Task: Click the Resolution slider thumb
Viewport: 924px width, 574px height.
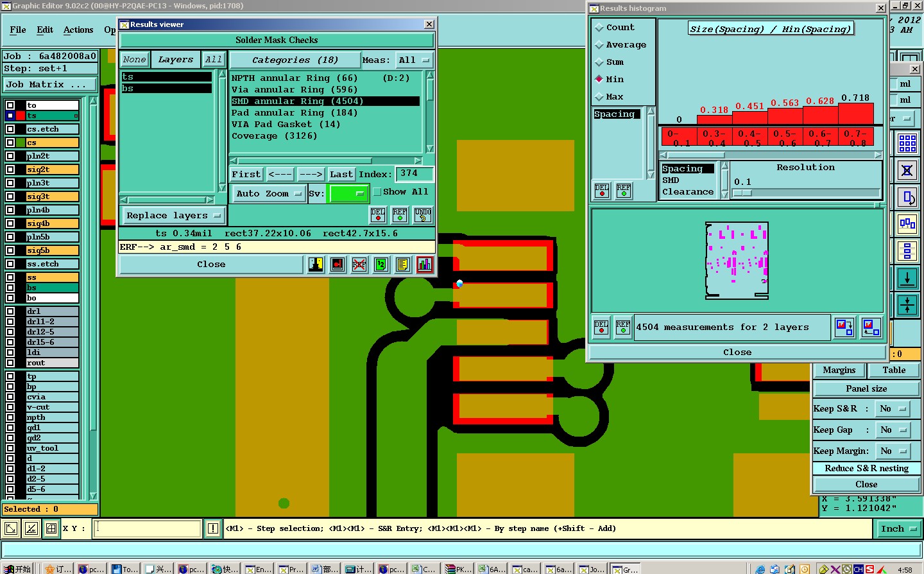Action: tap(742, 193)
